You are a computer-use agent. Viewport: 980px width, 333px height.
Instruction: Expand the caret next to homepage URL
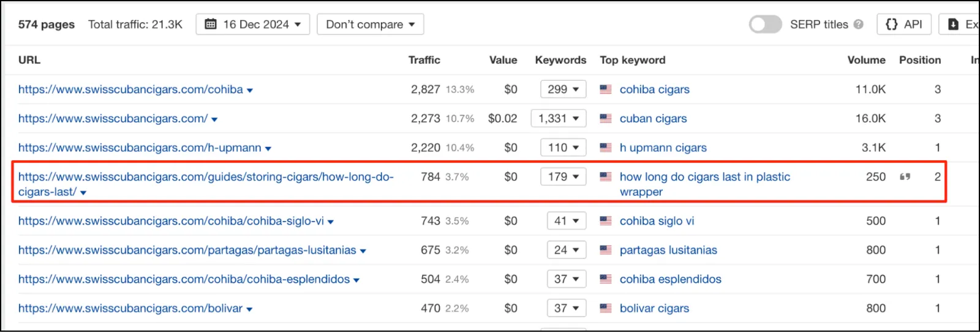pos(214,120)
